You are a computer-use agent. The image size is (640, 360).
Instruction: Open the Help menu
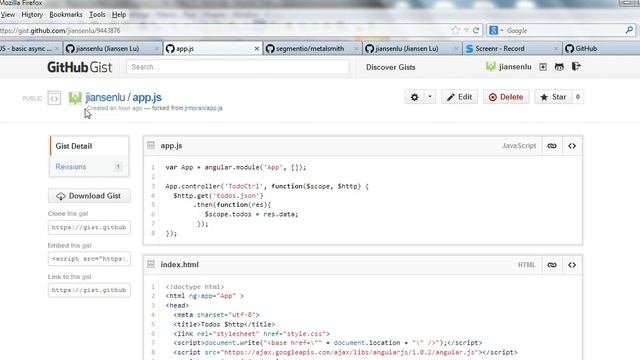point(119,15)
